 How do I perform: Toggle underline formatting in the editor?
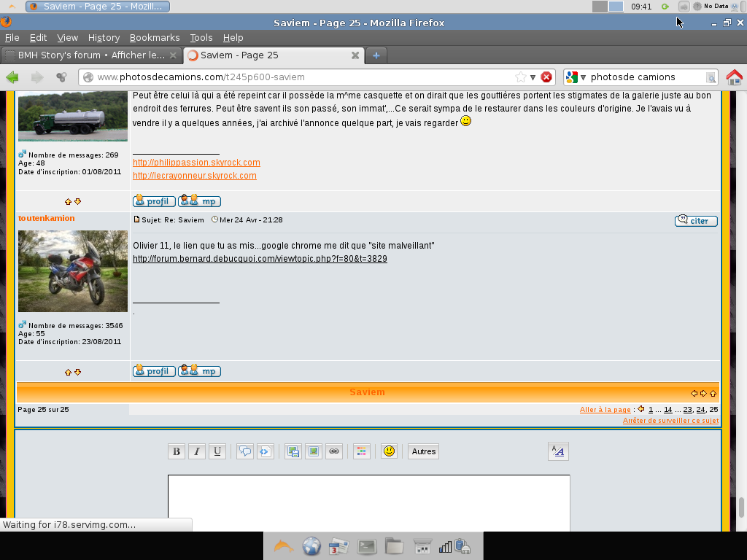[x=217, y=452]
